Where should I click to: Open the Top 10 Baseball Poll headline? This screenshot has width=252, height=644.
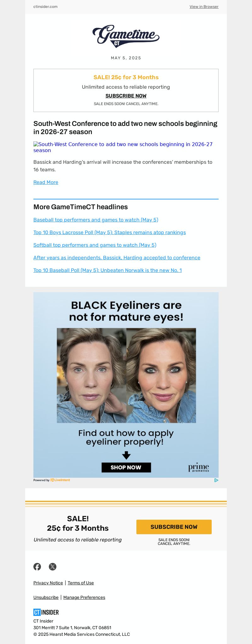coord(107,270)
